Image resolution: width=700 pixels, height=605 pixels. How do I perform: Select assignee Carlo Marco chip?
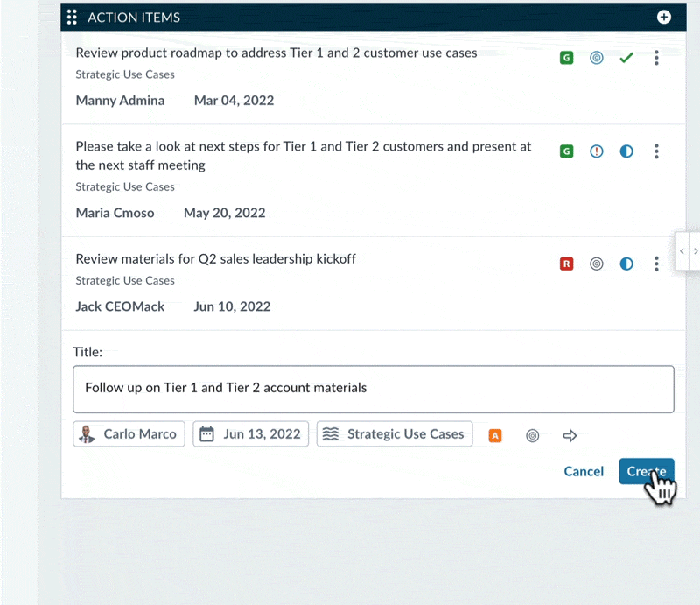pyautogui.click(x=129, y=434)
